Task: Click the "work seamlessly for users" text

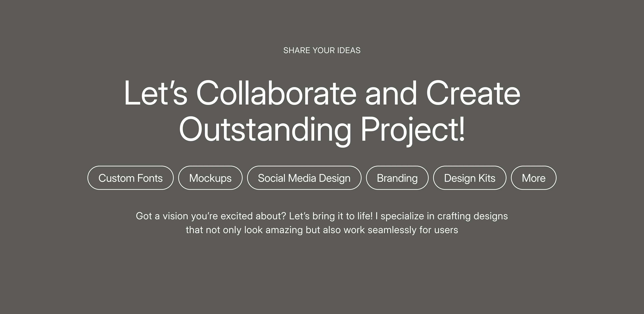Action: [x=401, y=230]
